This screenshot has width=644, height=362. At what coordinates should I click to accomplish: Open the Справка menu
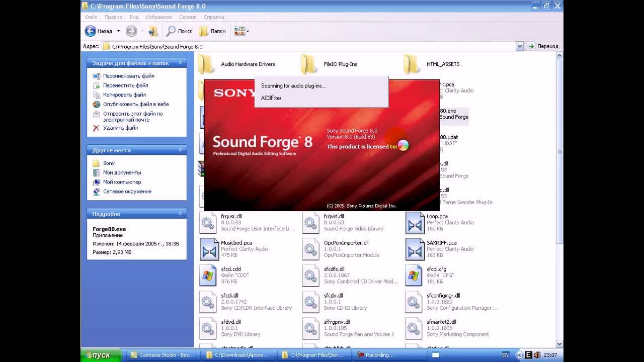click(x=214, y=17)
